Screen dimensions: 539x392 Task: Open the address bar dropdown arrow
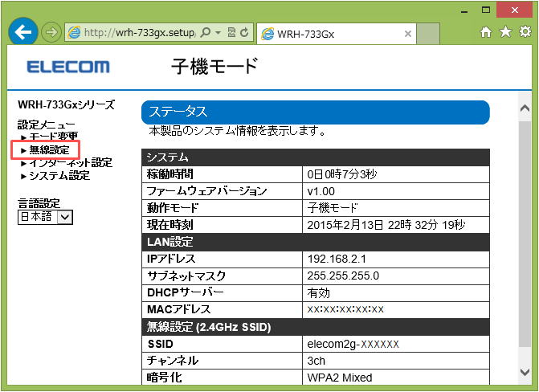click(x=218, y=33)
